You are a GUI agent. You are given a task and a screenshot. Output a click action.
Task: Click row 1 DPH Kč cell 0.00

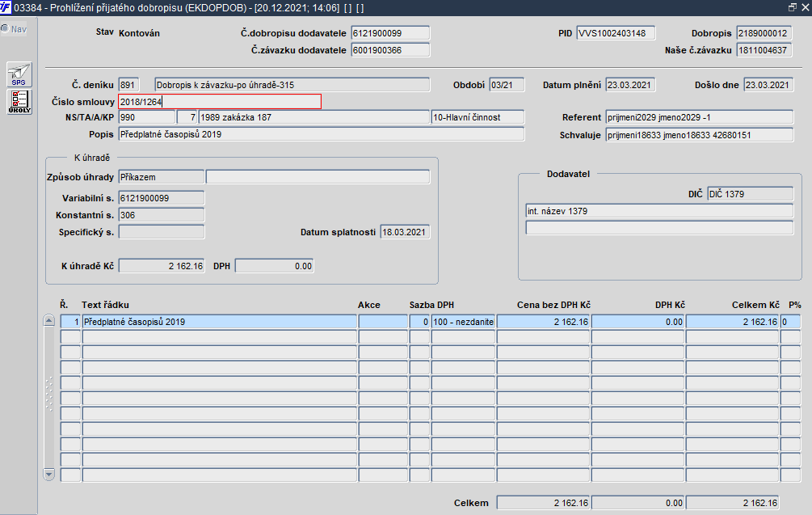coord(638,322)
